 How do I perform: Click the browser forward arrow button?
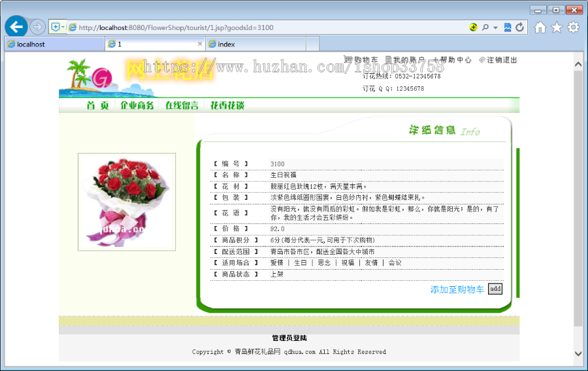[37, 27]
